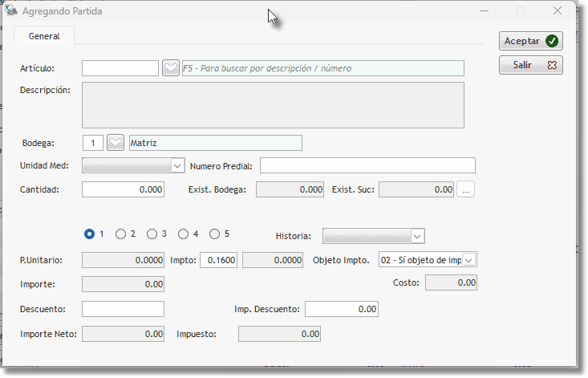The image size is (588, 378).
Task: Click the Numero Predial input field
Action: [367, 165]
